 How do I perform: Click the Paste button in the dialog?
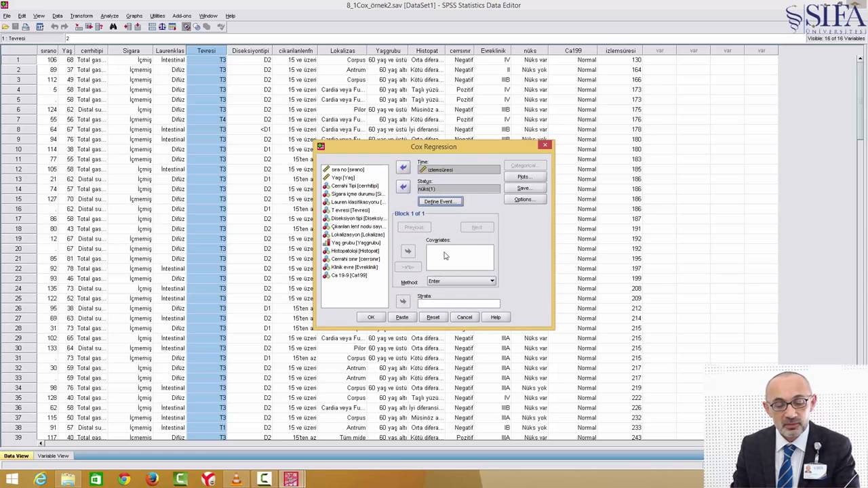point(402,317)
